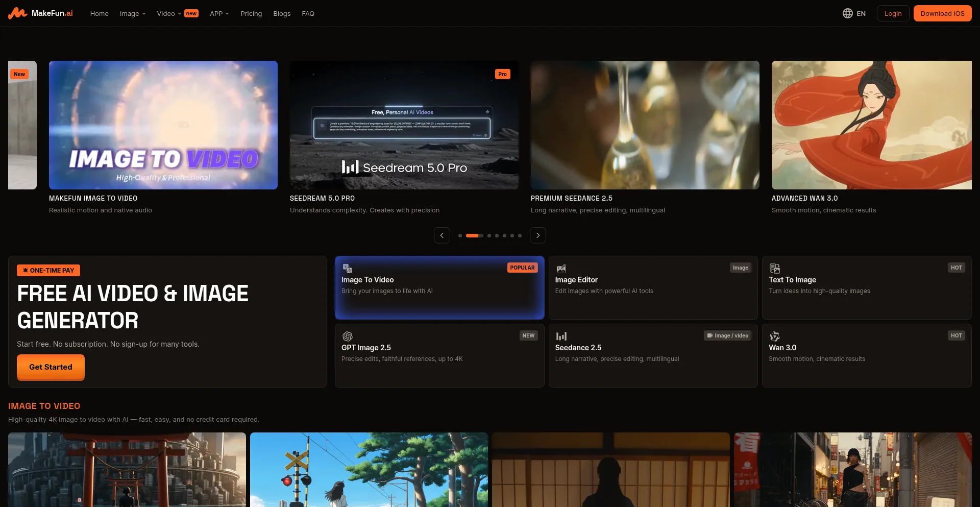Click the MAKEFUN IMAGE TO VIDEO title
The width and height of the screenshot is (980, 507).
tap(93, 198)
